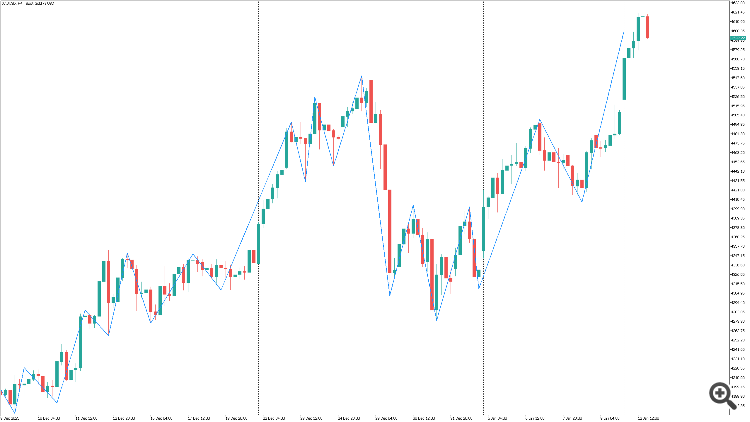
Task: Click the tall green candle in final rally
Action: click(624, 79)
